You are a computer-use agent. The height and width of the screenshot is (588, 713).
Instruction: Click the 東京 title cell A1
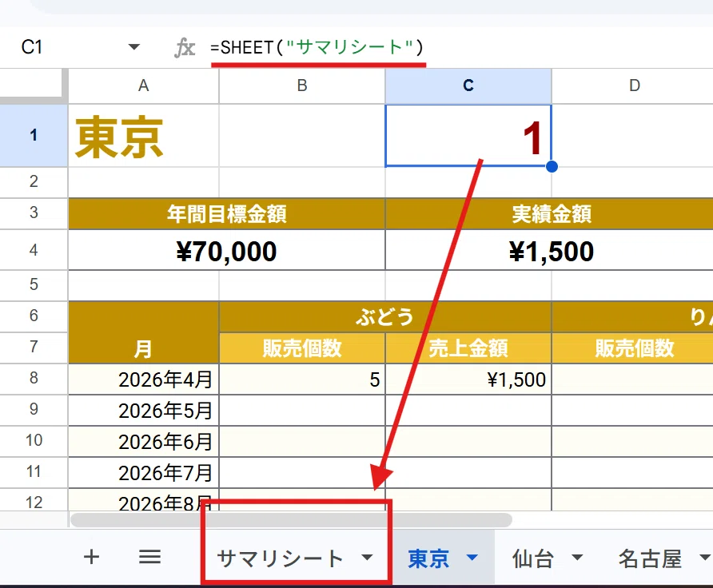click(x=144, y=136)
